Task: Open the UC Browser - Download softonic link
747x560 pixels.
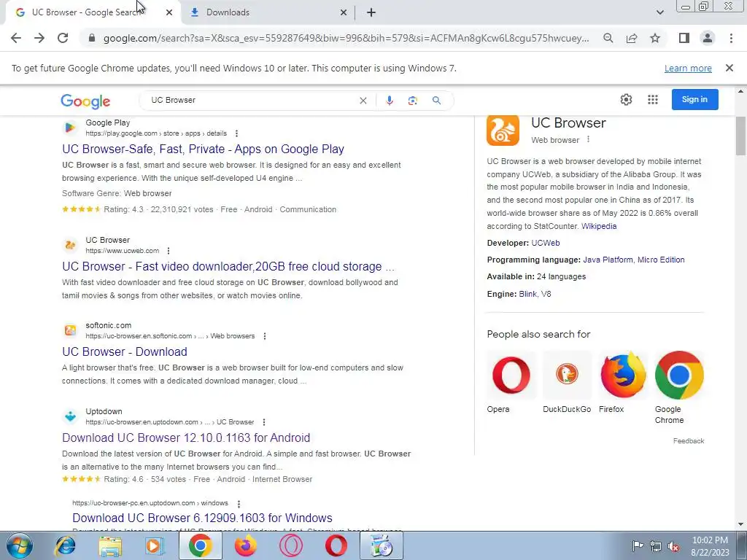Action: [x=124, y=352]
